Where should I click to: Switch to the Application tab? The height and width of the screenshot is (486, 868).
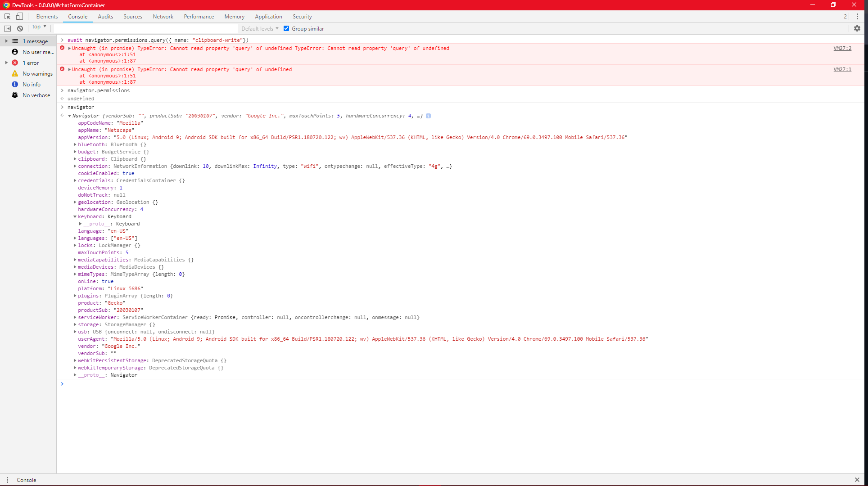tap(268, 16)
